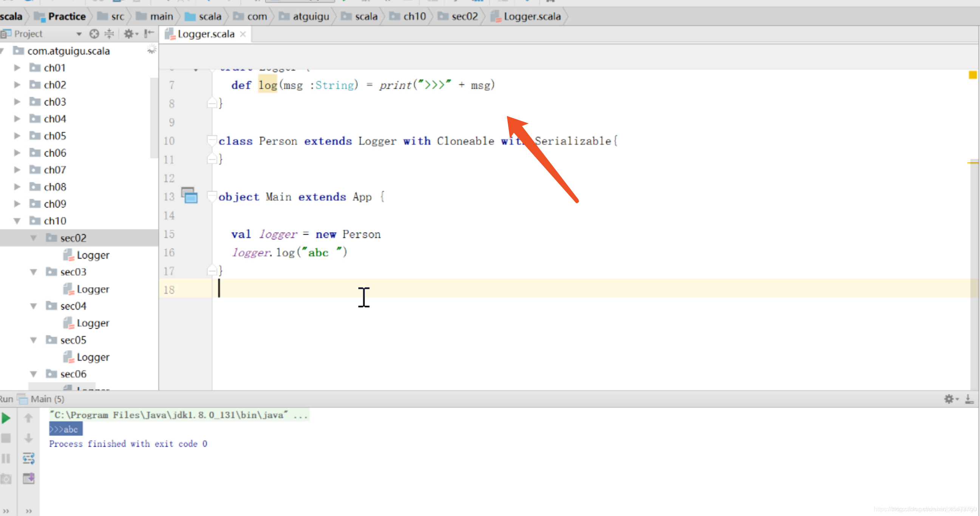Click the java command line in console
980x516 pixels.
[x=179, y=415]
